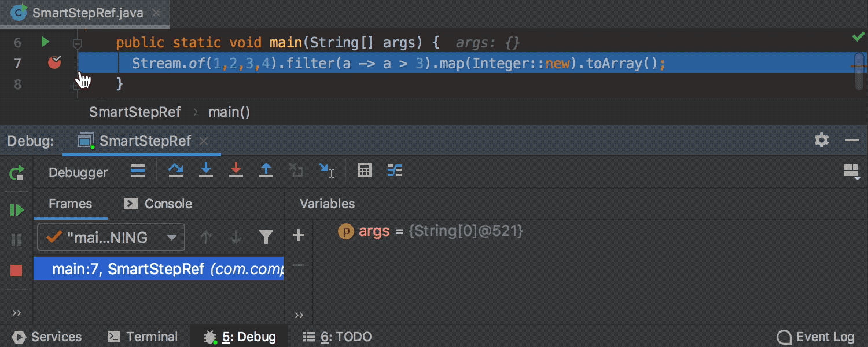Step into the method call
The height and width of the screenshot is (347, 868).
pos(206,170)
